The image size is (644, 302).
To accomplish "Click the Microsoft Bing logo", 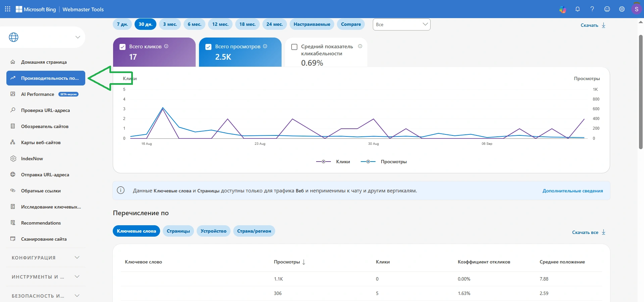I will point(36,9).
